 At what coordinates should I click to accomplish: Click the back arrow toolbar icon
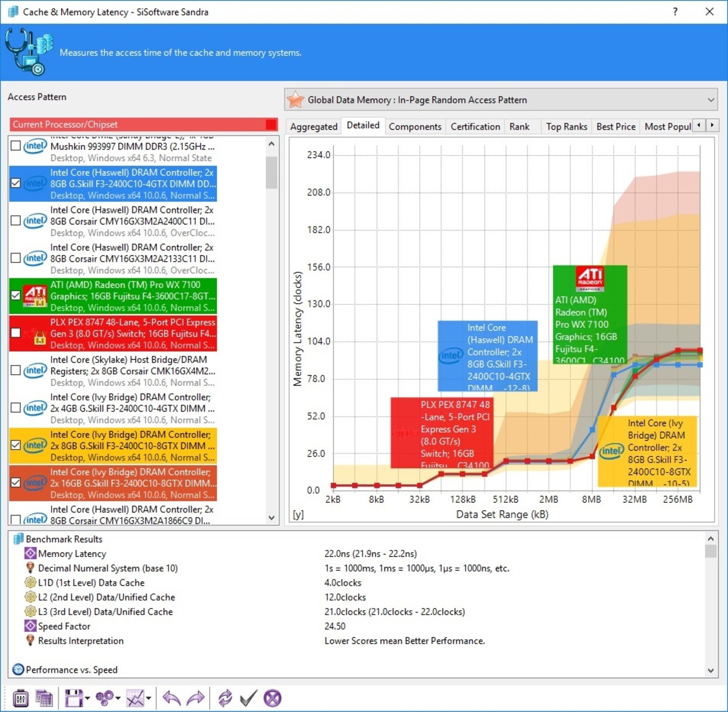click(172, 698)
